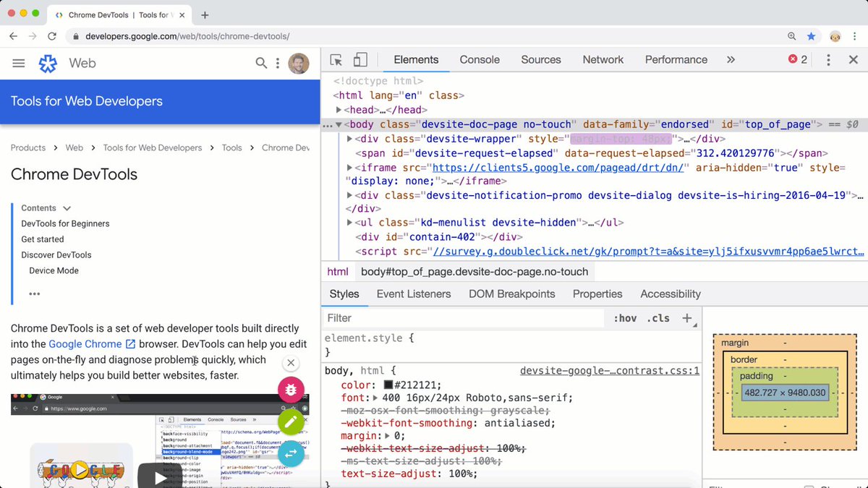This screenshot has height=488, width=868.
Task: Expand the margin shorthand property triangle
Action: (388, 436)
